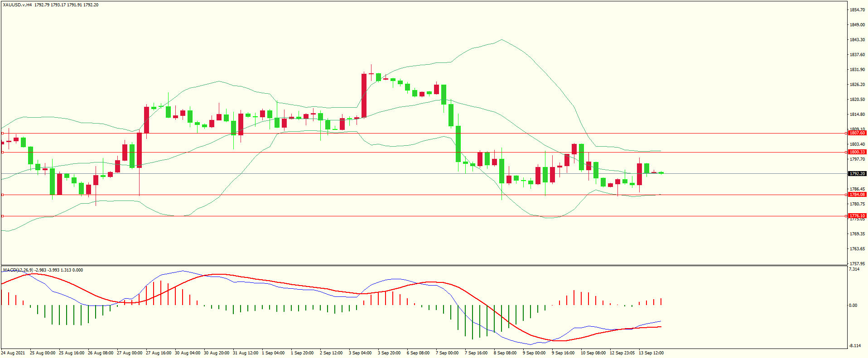This screenshot has height=358, width=868.
Task: Click the 1803.40 price axis value
Action: [x=857, y=144]
